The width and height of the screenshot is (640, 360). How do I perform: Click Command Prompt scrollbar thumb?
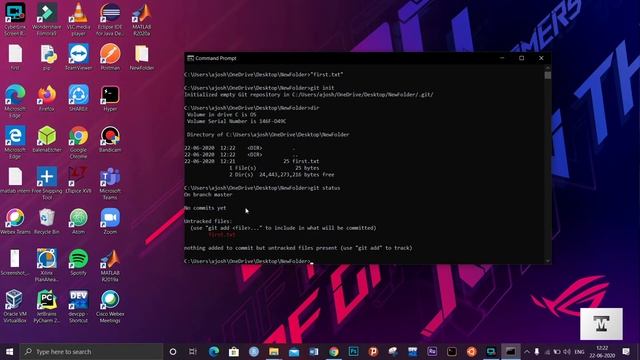[x=548, y=75]
